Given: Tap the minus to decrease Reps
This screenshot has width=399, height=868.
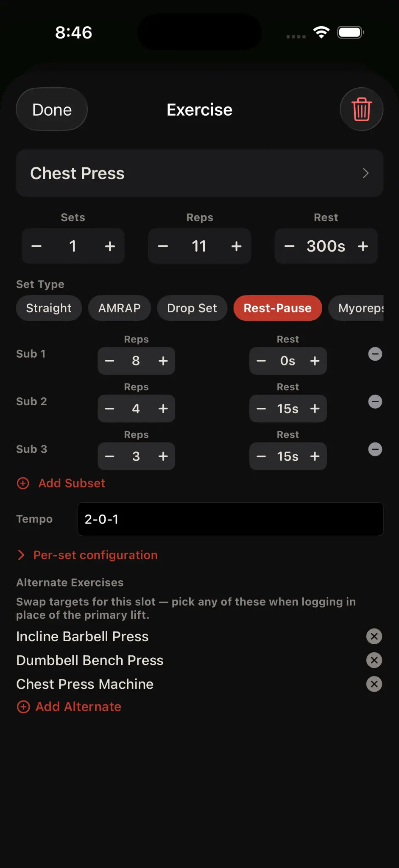Looking at the screenshot, I should (163, 246).
